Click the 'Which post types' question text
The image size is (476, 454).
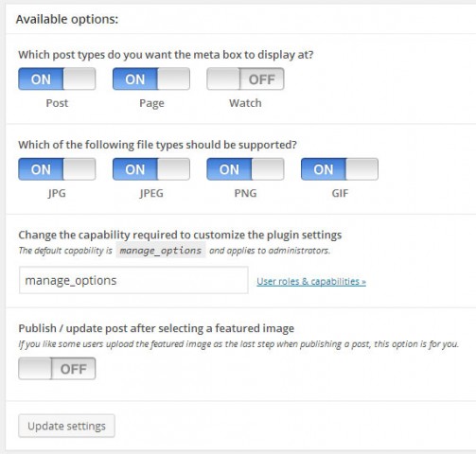(x=166, y=55)
